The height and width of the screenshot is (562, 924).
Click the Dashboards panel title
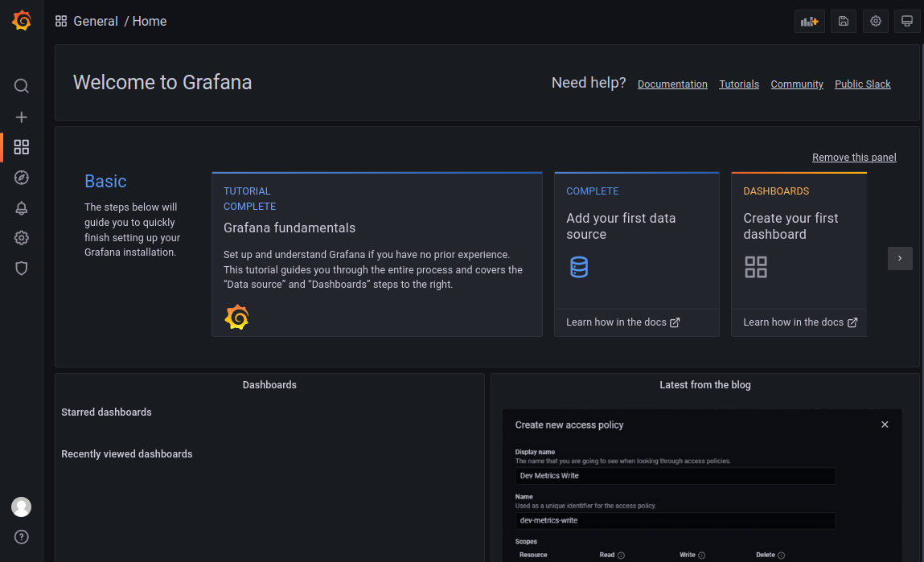(269, 384)
